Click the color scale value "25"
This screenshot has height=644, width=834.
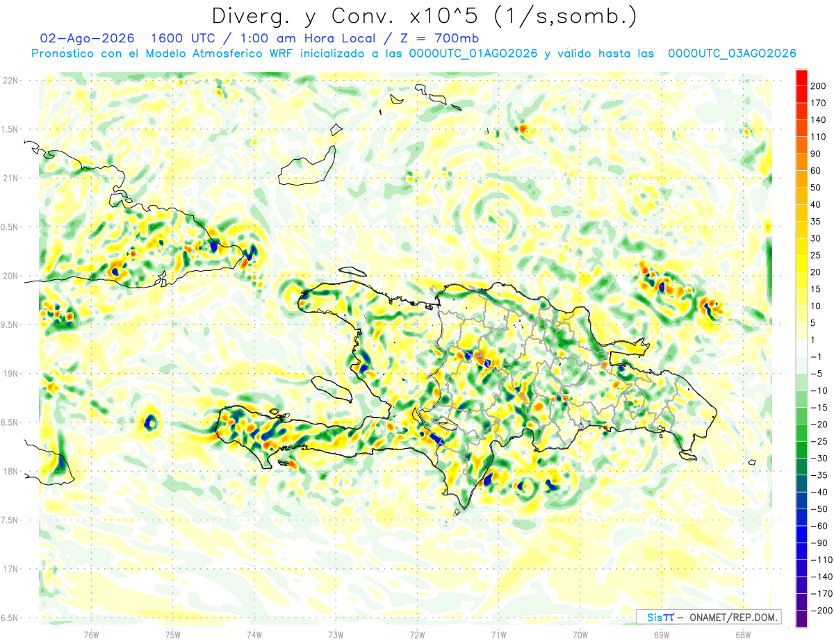pyautogui.click(x=817, y=255)
